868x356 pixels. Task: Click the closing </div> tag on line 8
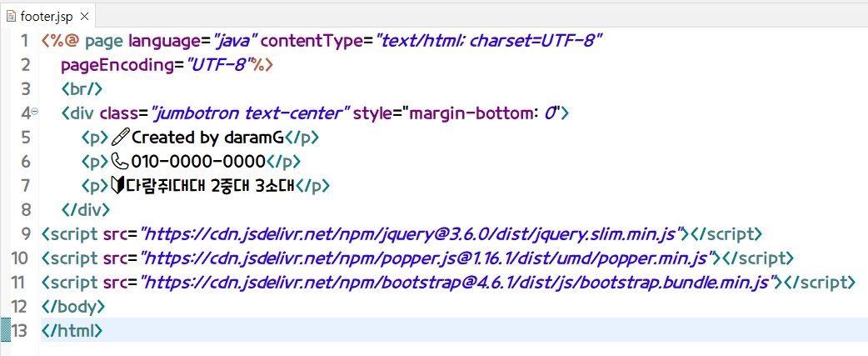(85, 210)
